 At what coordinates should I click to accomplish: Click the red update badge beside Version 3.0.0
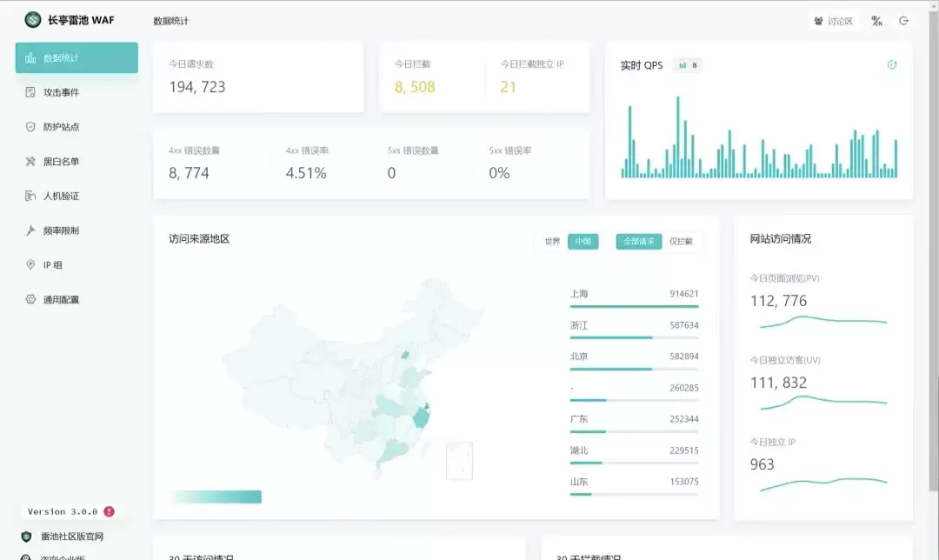109,511
